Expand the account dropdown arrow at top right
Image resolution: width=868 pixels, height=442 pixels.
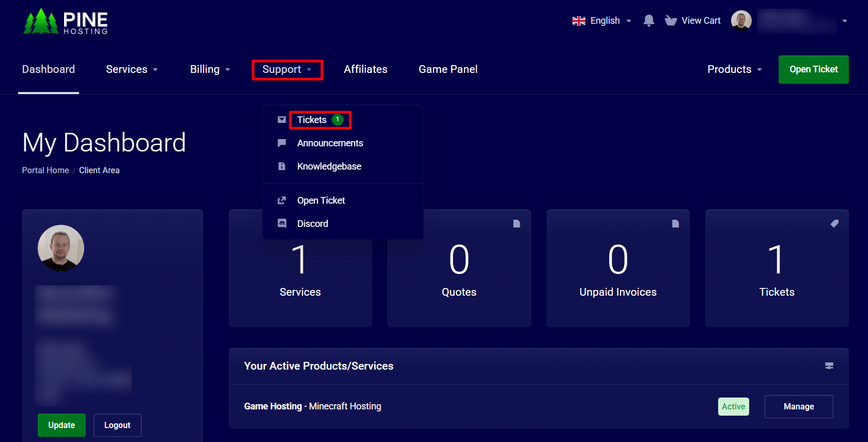click(844, 21)
